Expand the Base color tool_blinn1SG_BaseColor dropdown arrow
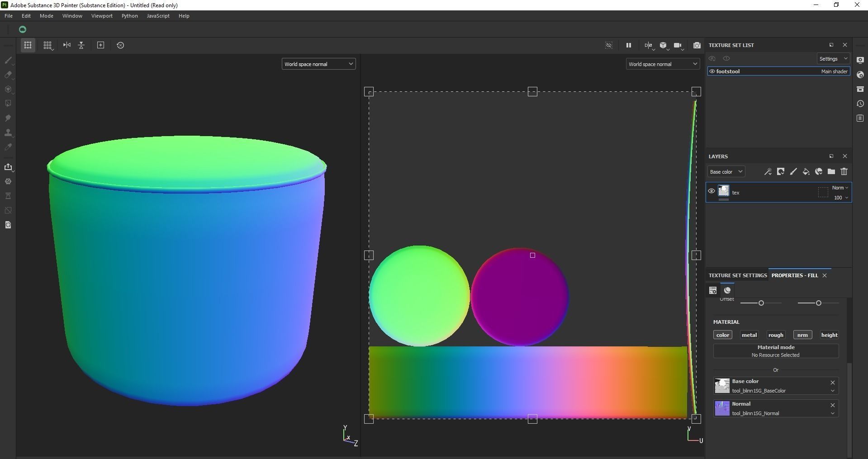The height and width of the screenshot is (459, 868). click(832, 391)
